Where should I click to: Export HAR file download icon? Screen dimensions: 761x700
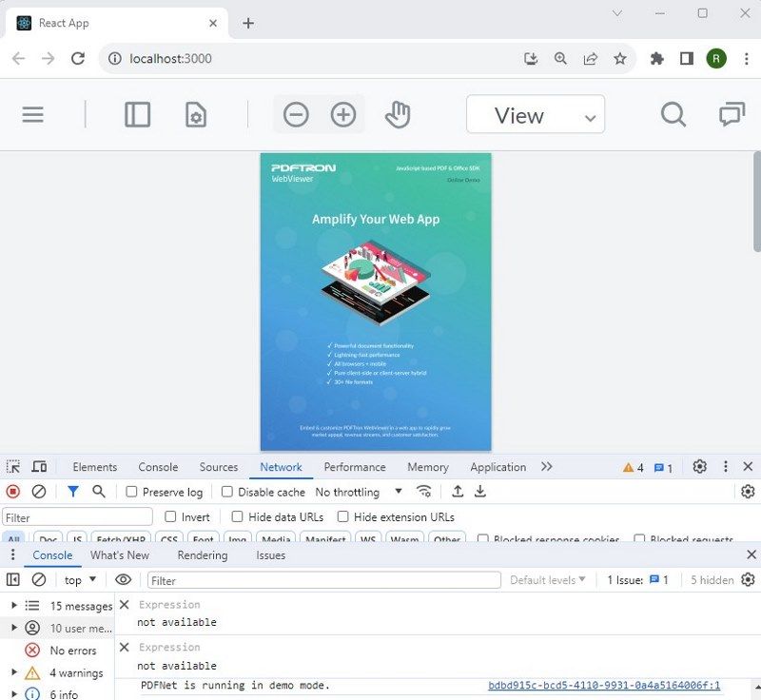[480, 492]
